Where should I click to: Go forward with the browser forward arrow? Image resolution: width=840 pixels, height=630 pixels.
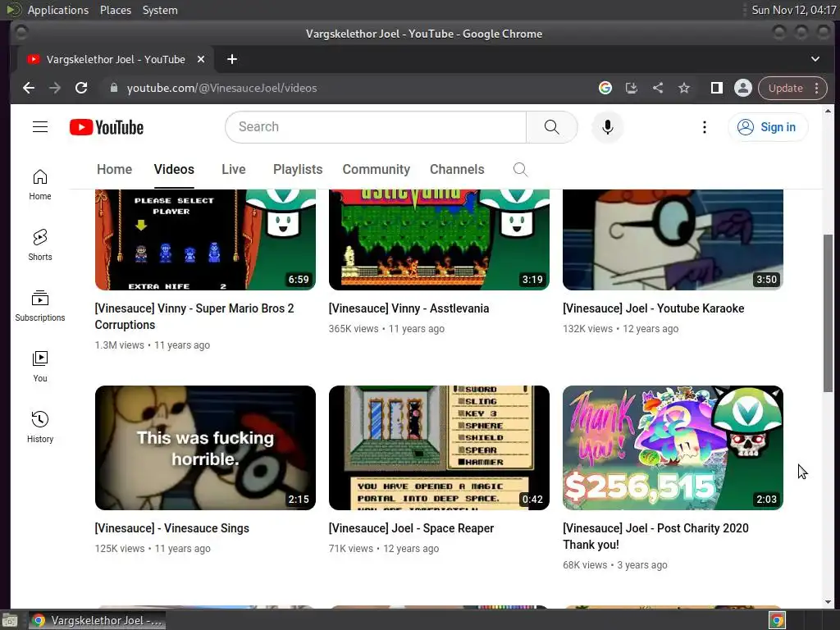(55, 88)
